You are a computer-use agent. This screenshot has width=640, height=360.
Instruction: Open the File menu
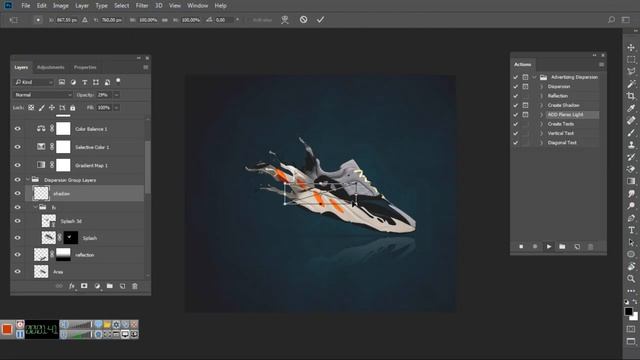tap(26, 6)
